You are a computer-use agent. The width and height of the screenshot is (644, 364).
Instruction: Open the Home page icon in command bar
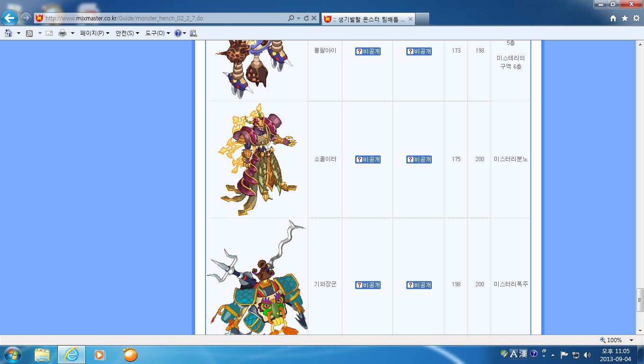point(9,33)
